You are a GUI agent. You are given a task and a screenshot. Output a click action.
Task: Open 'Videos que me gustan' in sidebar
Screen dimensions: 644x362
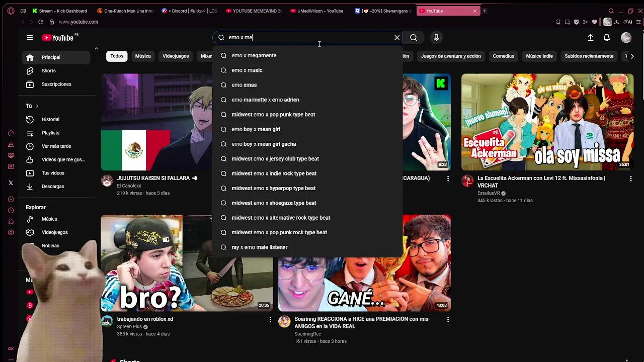(56, 160)
